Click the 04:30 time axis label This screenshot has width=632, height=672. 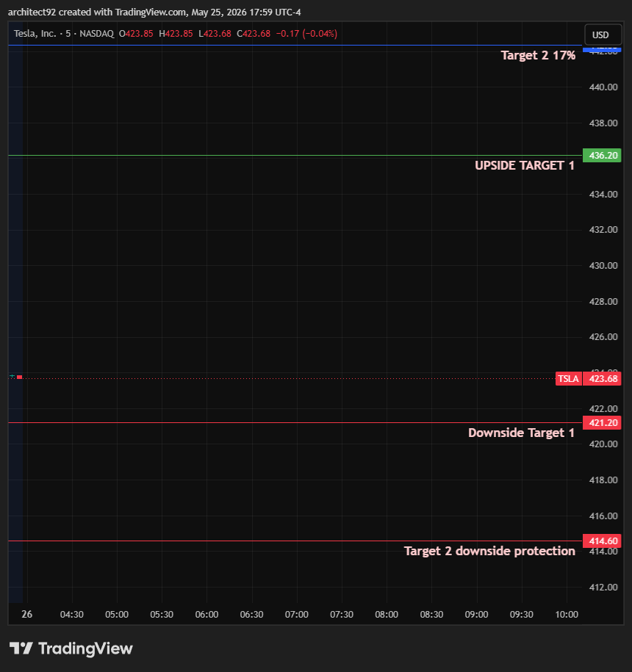coord(72,614)
